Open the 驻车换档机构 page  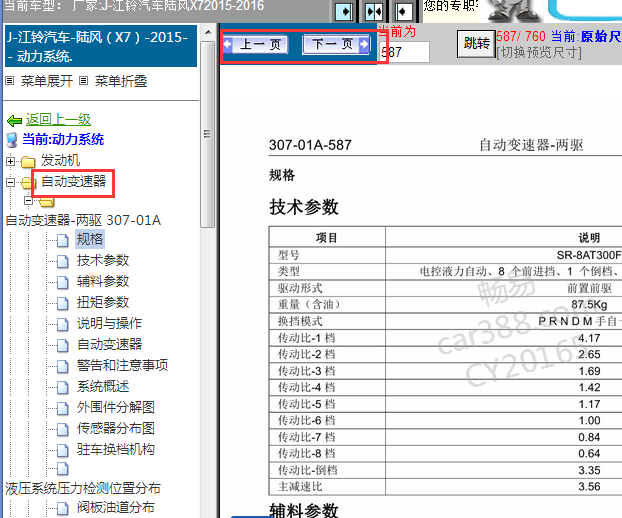pyautogui.click(x=116, y=449)
